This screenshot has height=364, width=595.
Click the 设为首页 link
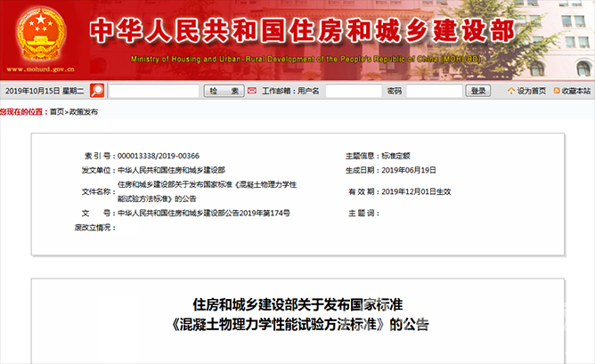[x=532, y=91]
